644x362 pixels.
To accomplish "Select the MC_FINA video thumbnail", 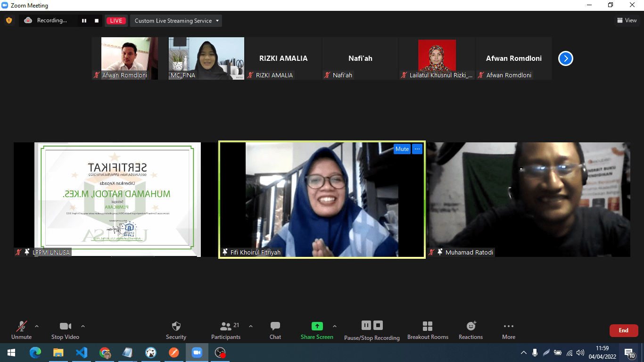I will pyautogui.click(x=206, y=58).
